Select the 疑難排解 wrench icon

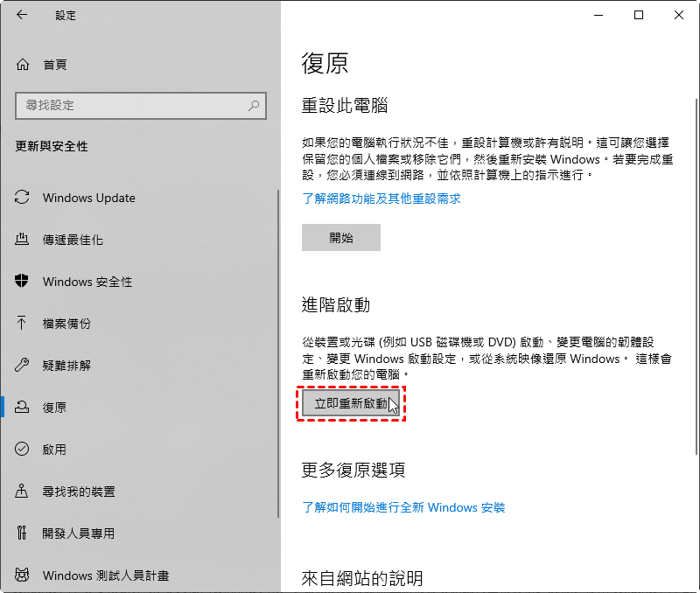pos(22,365)
